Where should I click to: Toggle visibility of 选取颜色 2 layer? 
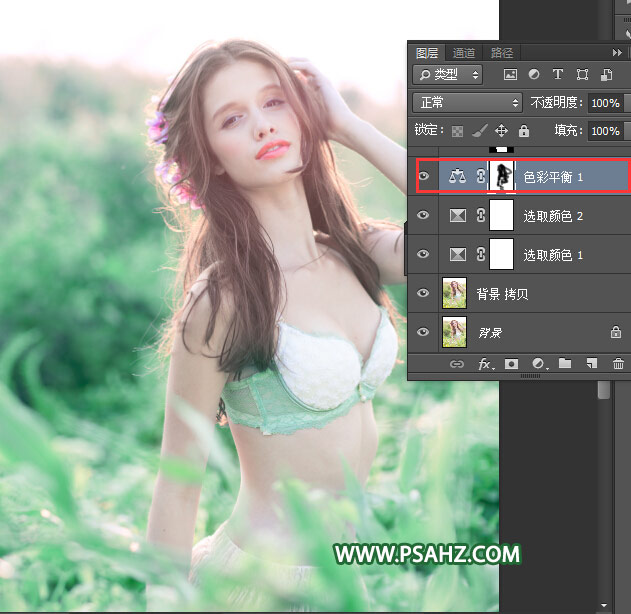pos(424,216)
